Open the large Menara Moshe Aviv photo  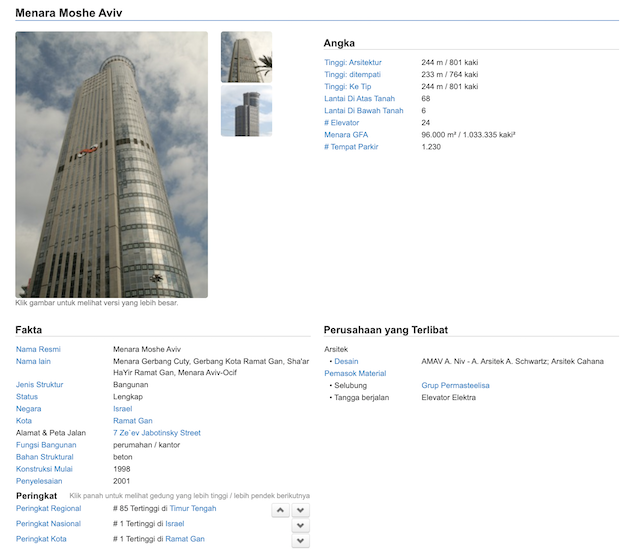(x=111, y=165)
